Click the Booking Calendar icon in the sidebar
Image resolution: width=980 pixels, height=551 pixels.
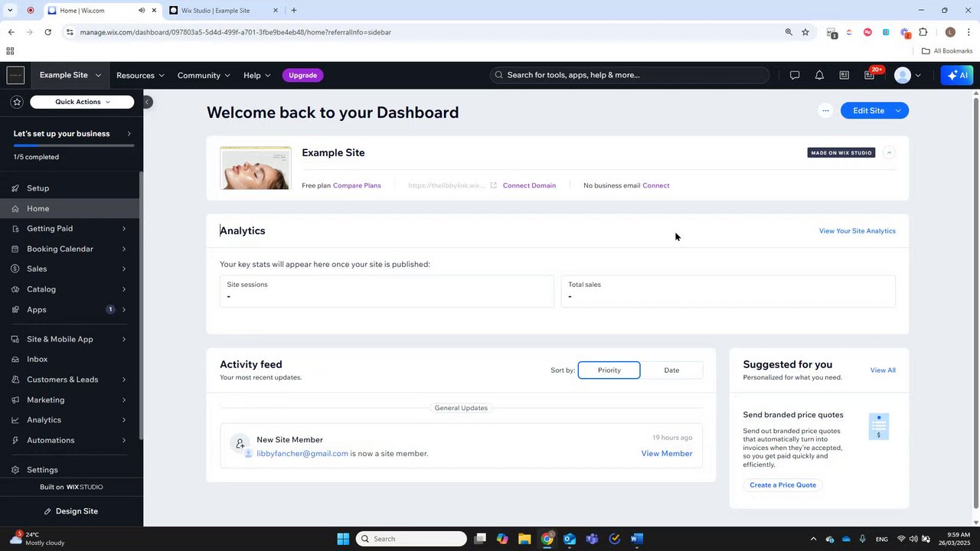(15, 249)
